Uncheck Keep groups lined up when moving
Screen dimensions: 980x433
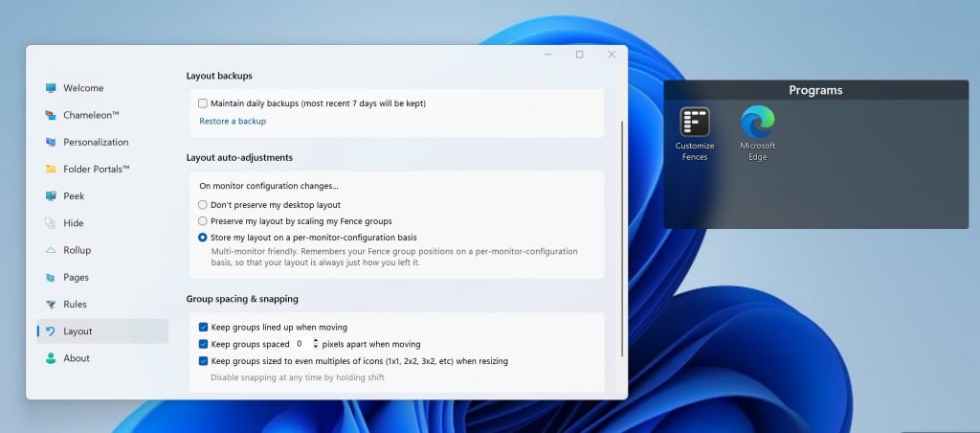click(x=203, y=328)
